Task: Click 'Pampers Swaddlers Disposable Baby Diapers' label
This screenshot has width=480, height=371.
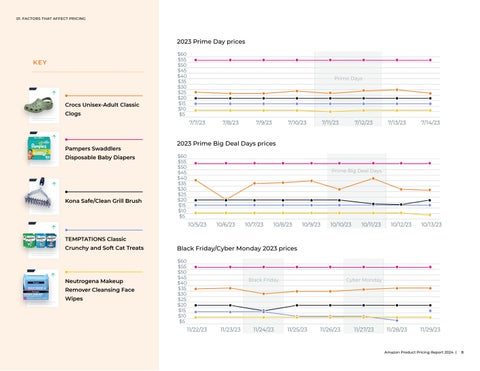Action: pos(100,153)
